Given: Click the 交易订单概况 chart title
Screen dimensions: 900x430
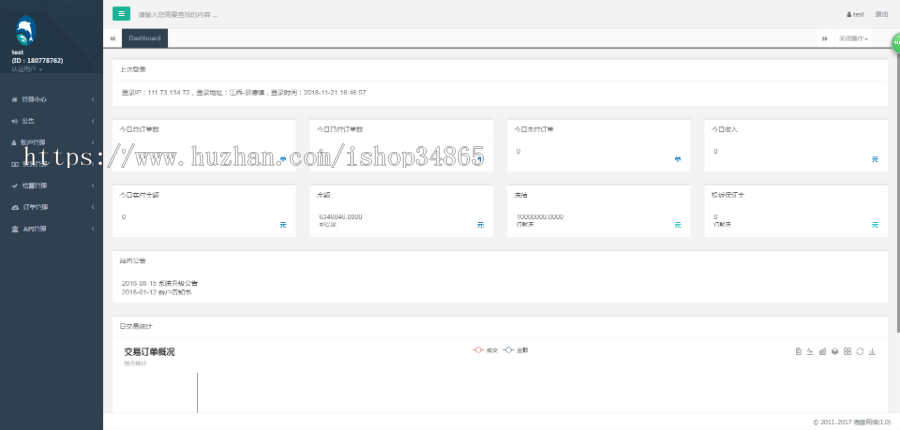Looking at the screenshot, I should tap(149, 352).
